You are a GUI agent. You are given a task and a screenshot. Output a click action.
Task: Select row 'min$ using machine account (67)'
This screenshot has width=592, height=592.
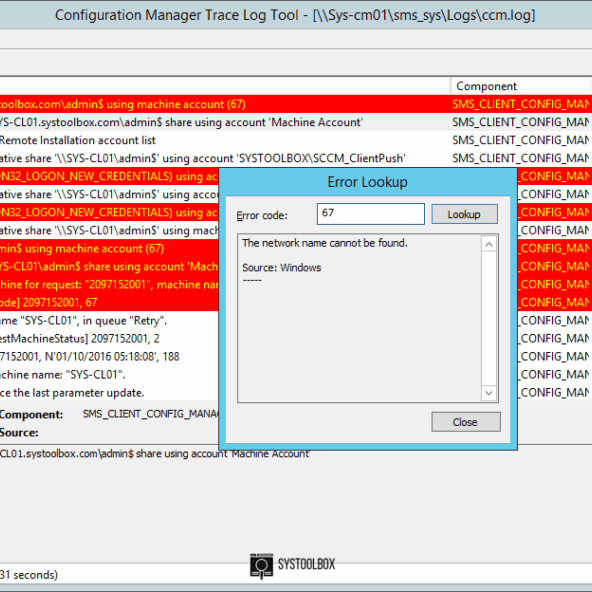[109, 248]
